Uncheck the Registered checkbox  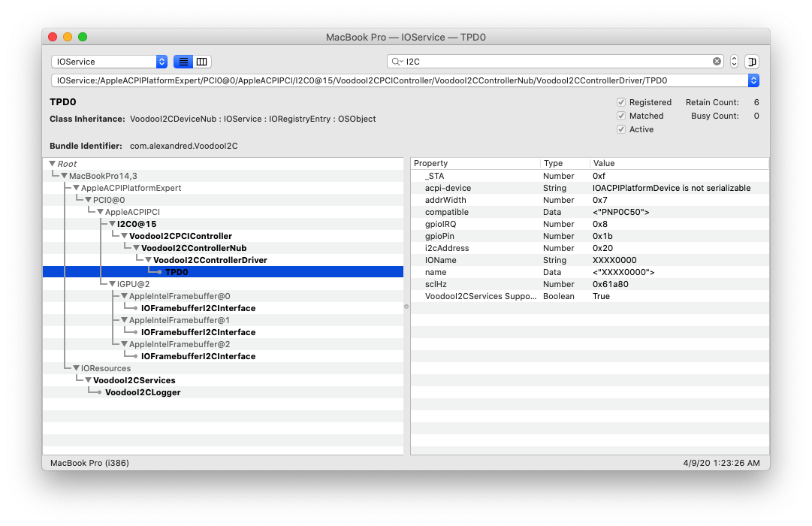[x=620, y=102]
